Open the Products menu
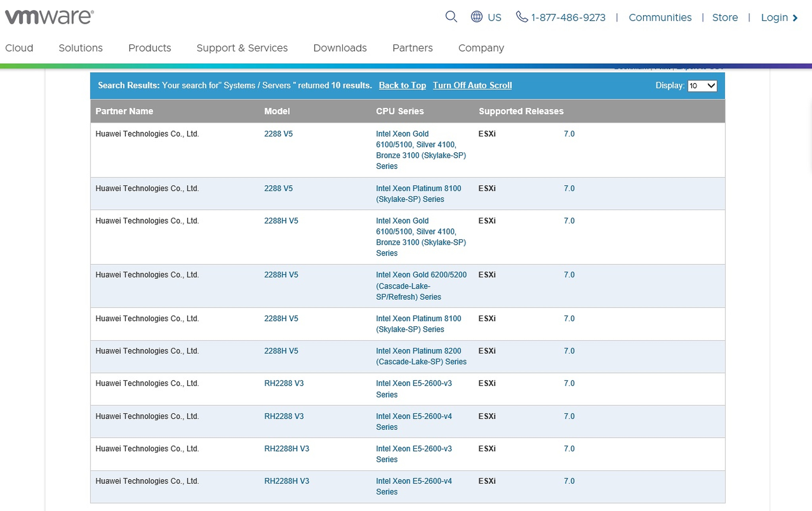 (x=149, y=48)
